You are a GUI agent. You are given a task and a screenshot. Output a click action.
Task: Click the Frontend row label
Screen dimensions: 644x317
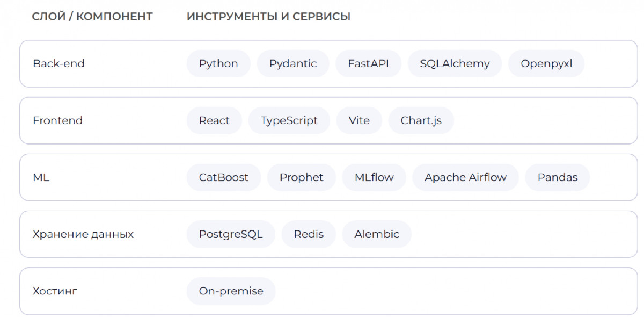57,121
